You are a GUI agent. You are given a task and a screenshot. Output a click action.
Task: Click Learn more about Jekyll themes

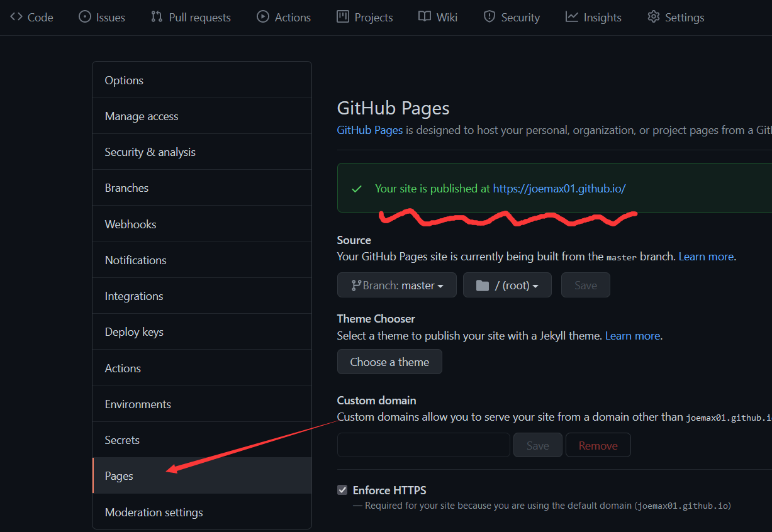pos(632,336)
